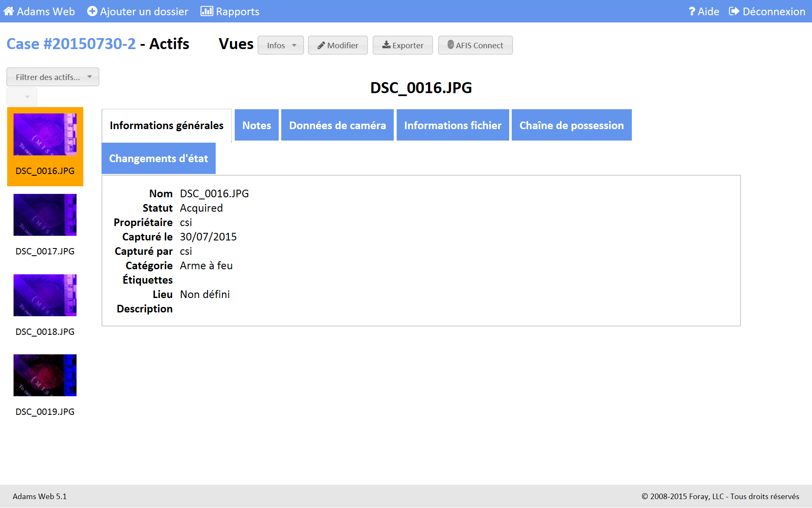Screen dimensions: 812x508
Task: Open the Infos views dropdown
Action: click(281, 45)
